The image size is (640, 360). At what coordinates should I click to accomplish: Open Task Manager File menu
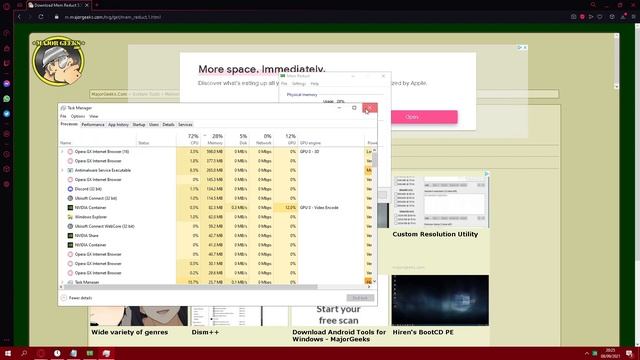63,116
